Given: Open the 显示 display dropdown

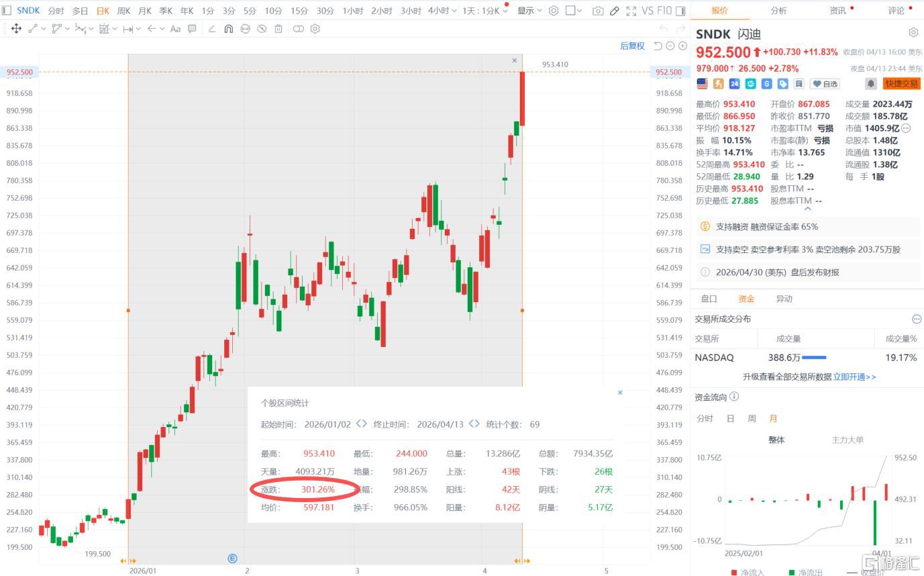Looking at the screenshot, I should [x=529, y=11].
